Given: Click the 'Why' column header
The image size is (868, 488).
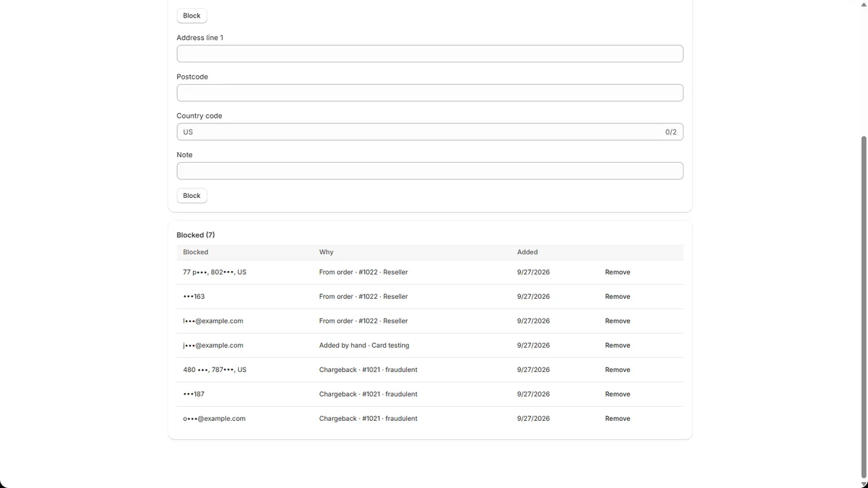Looking at the screenshot, I should pos(326,252).
